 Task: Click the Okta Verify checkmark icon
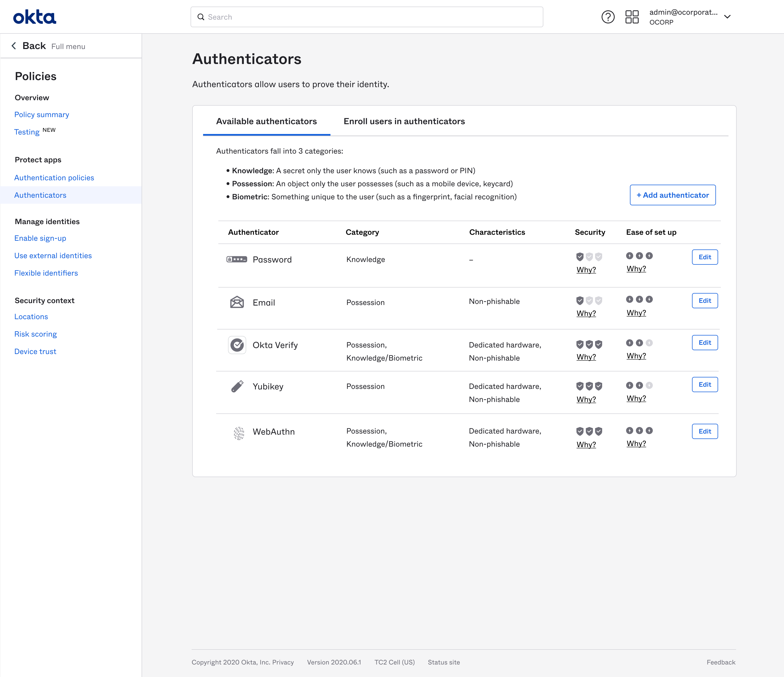(237, 345)
